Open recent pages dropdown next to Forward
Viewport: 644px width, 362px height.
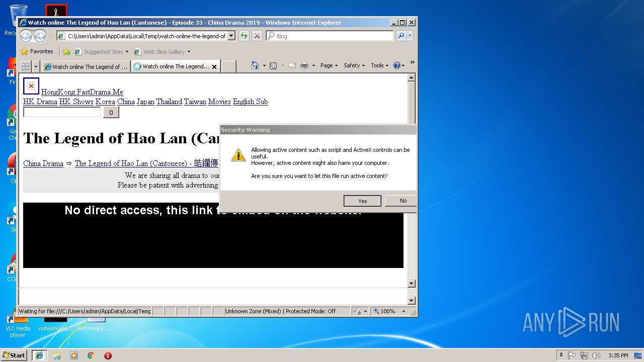[51, 36]
